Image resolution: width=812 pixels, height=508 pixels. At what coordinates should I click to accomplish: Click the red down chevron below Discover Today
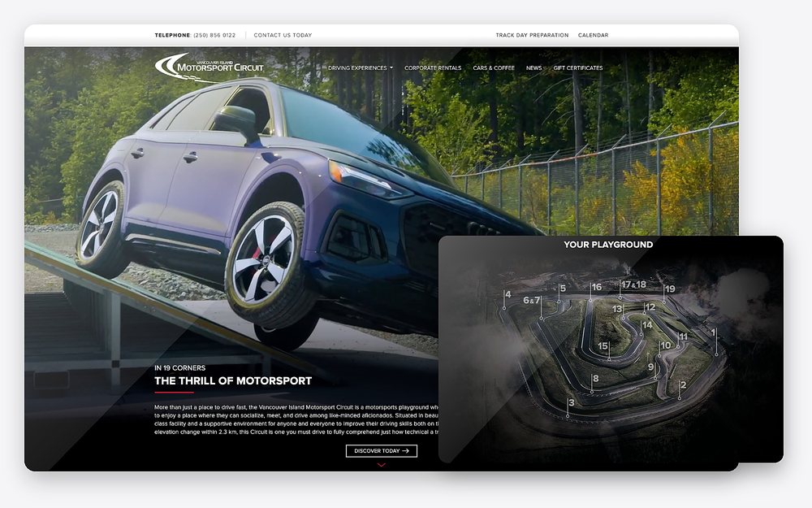(382, 465)
